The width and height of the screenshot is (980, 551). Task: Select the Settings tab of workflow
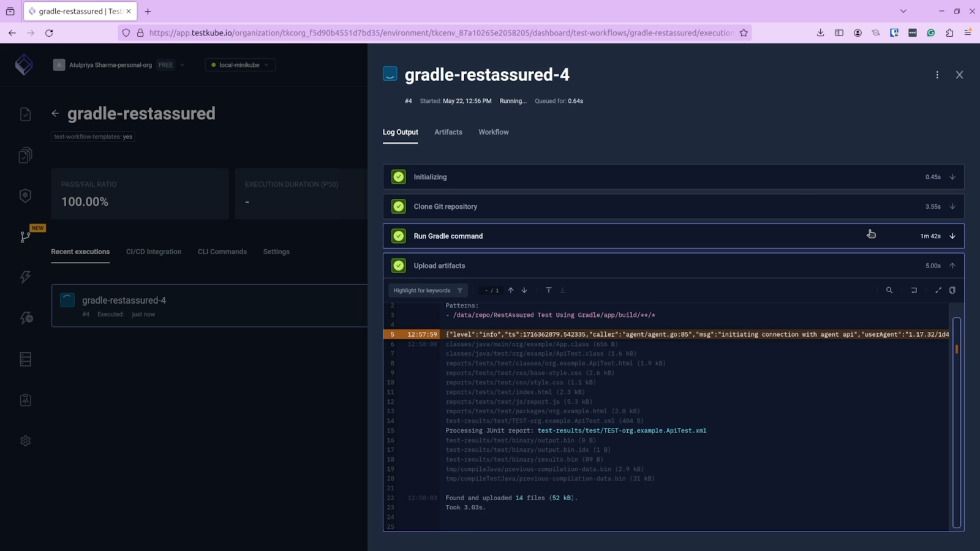tap(276, 252)
